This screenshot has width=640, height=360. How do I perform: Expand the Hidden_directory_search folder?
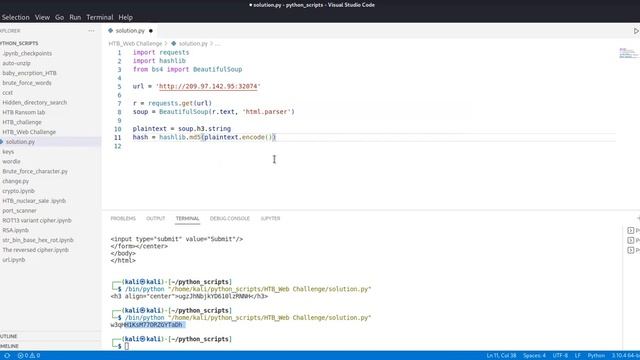coord(35,102)
